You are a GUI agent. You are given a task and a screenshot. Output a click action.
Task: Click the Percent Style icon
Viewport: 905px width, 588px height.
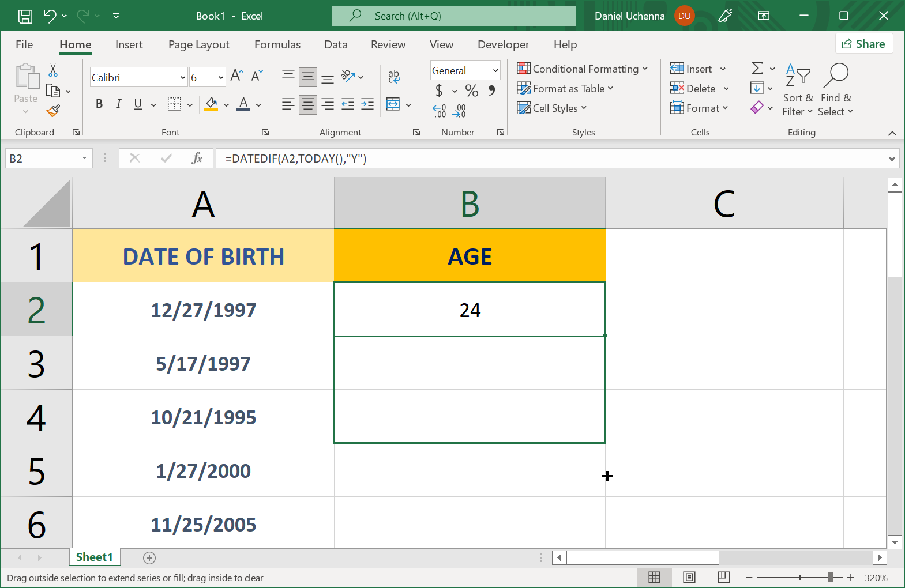click(471, 91)
